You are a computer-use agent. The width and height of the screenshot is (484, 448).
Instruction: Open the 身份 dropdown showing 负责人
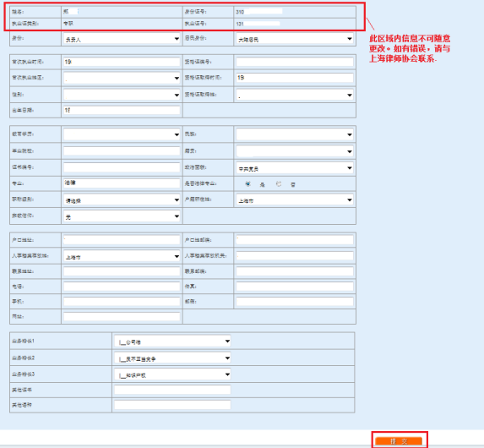coord(122,39)
